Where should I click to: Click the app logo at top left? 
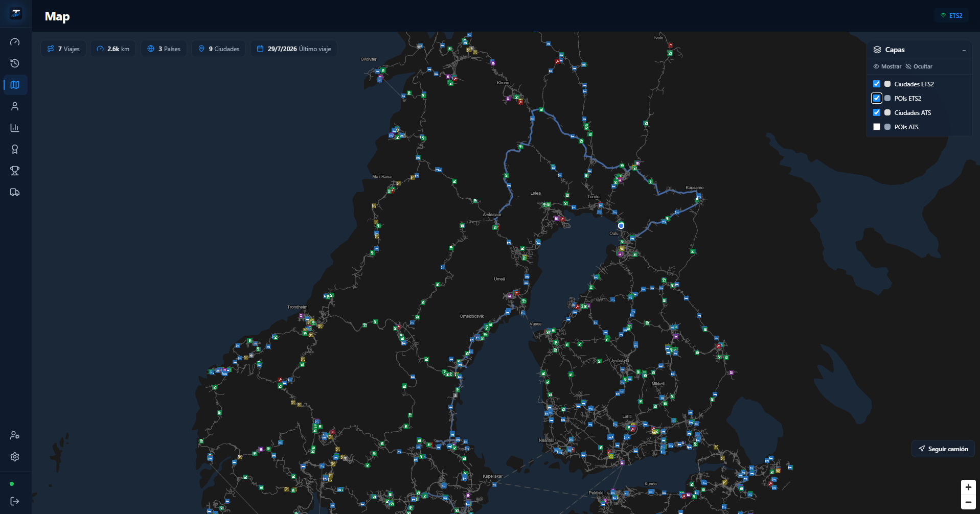pos(16,14)
